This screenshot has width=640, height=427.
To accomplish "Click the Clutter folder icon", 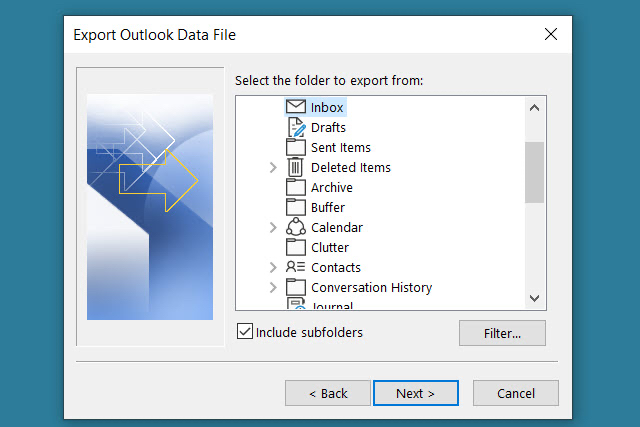I will pyautogui.click(x=295, y=247).
